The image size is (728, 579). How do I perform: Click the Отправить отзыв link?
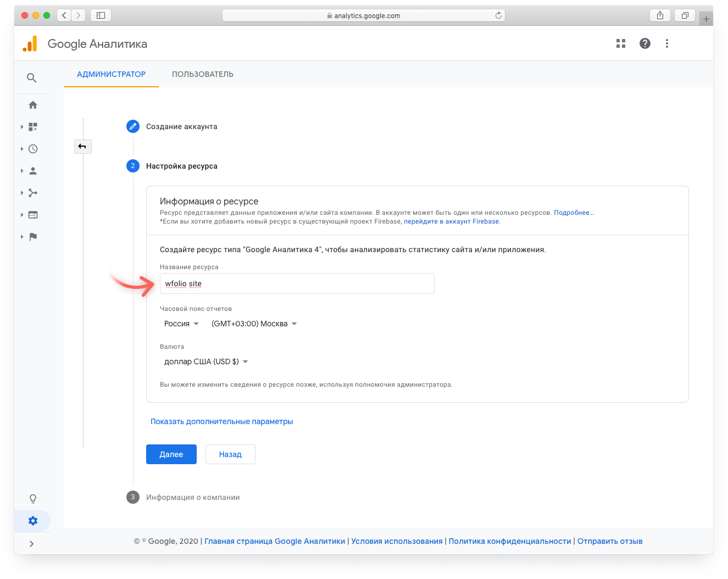pos(610,541)
